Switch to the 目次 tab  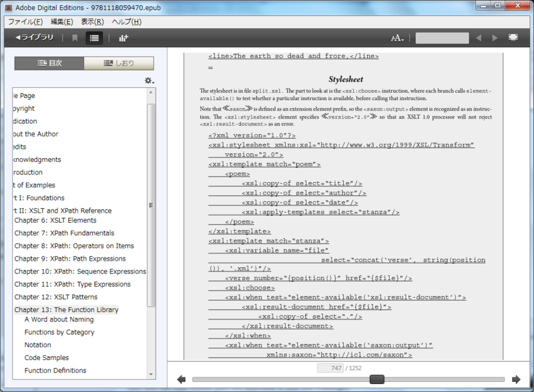[x=49, y=62]
